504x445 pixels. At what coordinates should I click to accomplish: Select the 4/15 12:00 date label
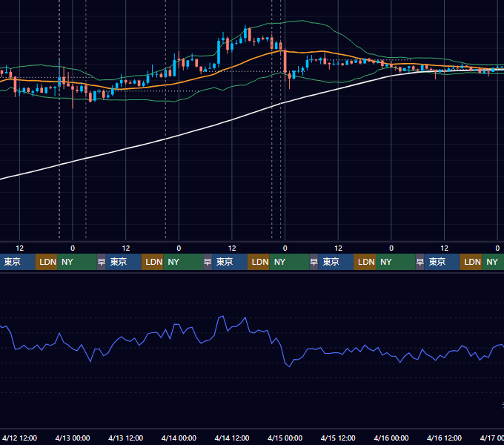point(338,438)
